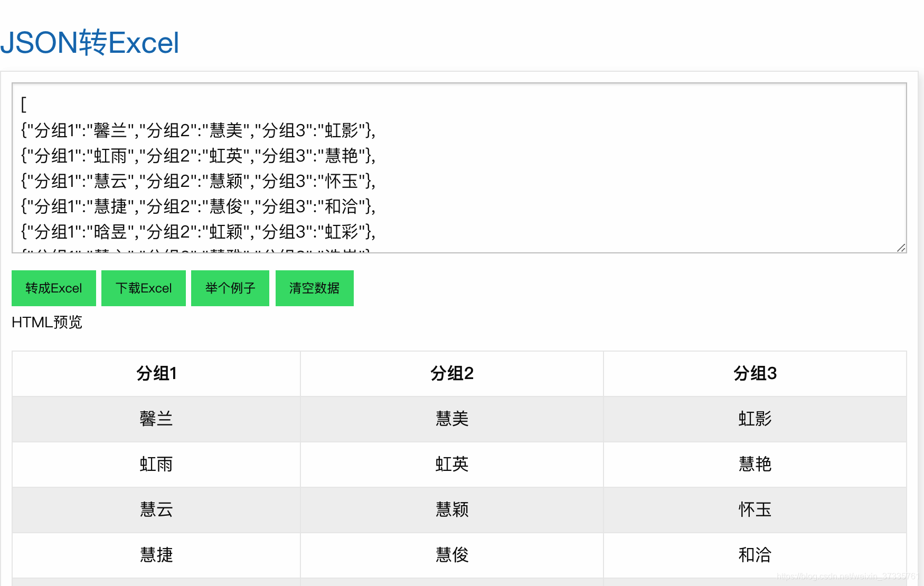Click JSON line starting with 馨兰
Screen dimensions: 924x586
click(198, 130)
